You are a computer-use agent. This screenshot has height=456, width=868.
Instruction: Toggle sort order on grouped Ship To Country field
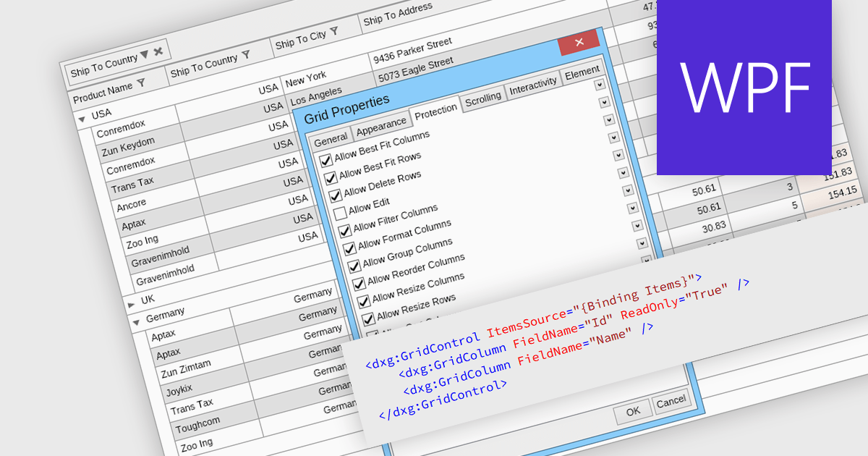point(144,55)
